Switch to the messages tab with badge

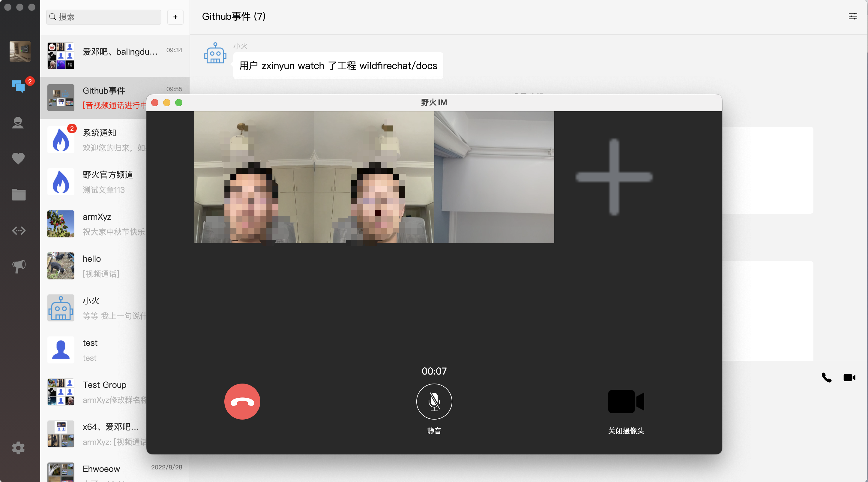[x=18, y=87]
